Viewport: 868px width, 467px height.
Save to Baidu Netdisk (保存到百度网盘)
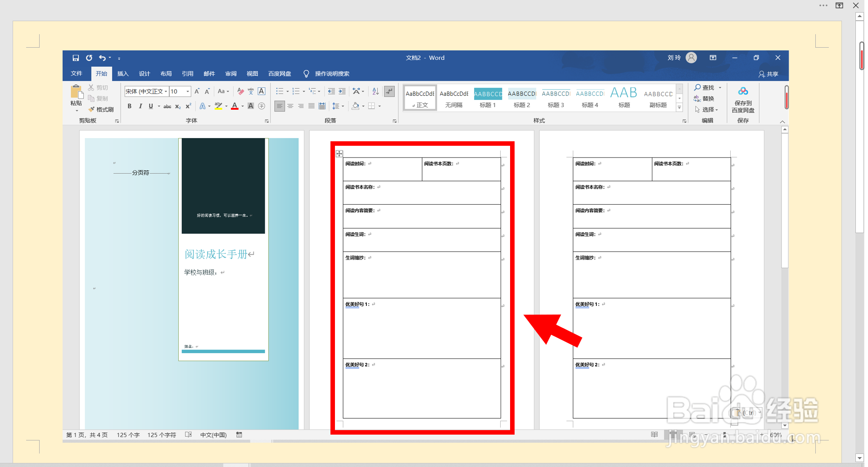coord(743,100)
